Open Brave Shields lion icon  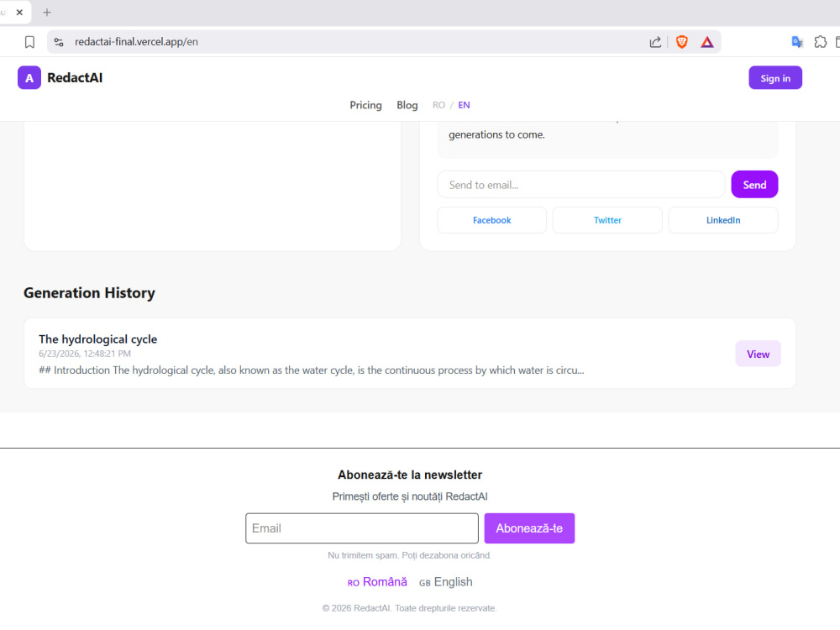pos(681,42)
